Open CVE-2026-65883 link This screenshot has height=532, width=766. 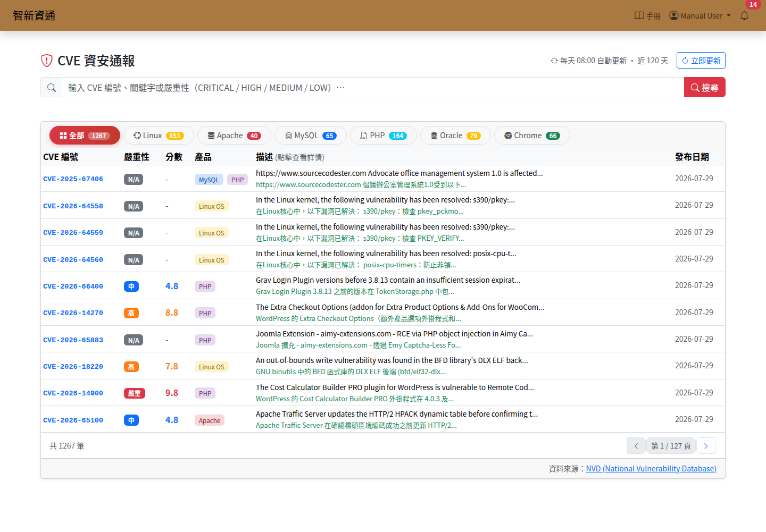tap(73, 340)
